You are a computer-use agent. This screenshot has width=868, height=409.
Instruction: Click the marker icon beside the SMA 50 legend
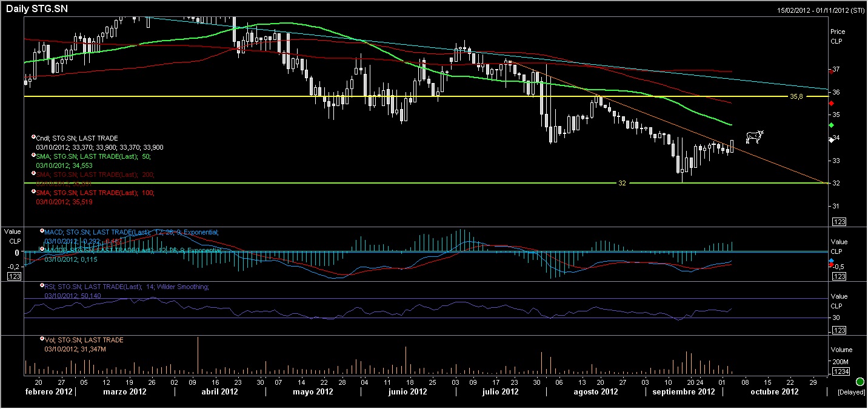33,156
